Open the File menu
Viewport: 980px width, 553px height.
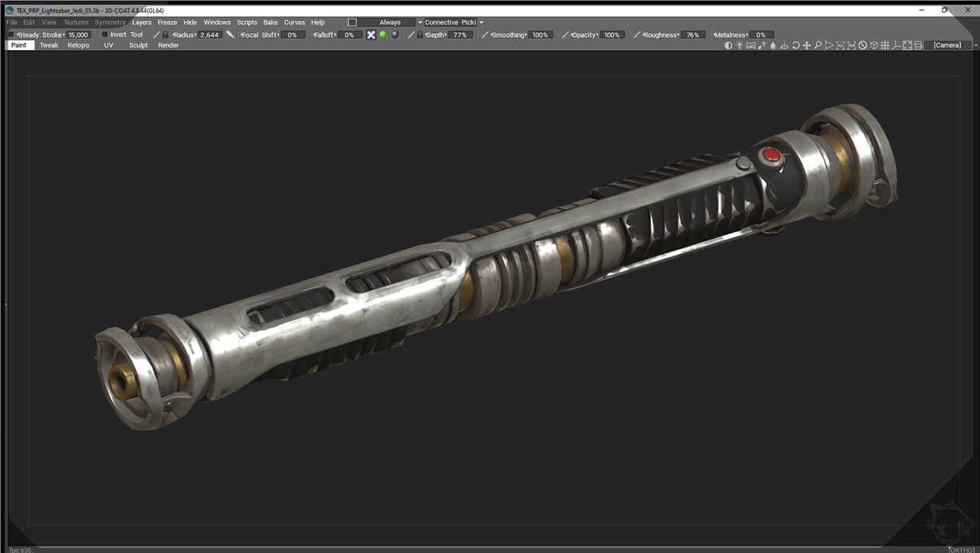[11, 22]
